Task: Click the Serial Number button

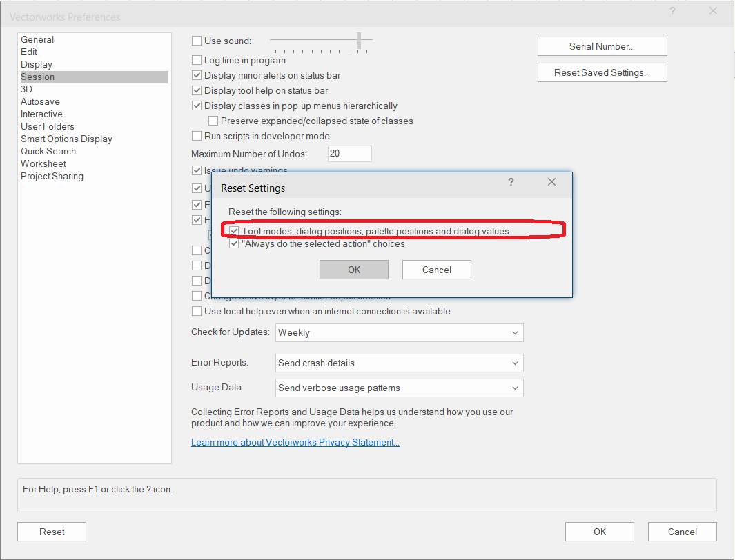Action: click(x=602, y=46)
